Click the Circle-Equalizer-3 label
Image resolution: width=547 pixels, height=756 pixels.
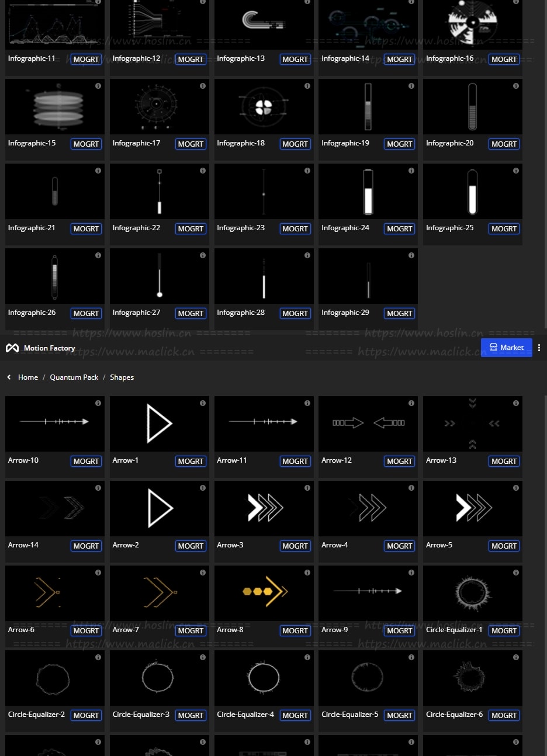(x=141, y=715)
